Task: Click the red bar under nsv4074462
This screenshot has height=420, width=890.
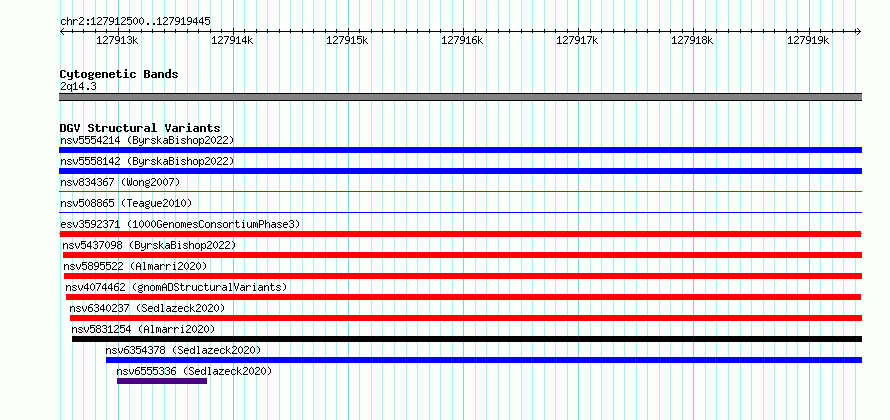Action: point(463,297)
